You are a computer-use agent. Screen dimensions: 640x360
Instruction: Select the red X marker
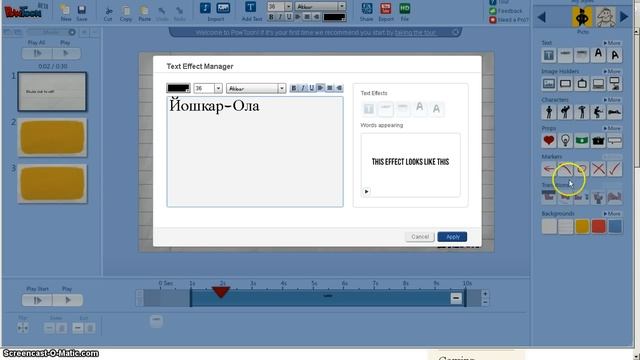(x=598, y=169)
